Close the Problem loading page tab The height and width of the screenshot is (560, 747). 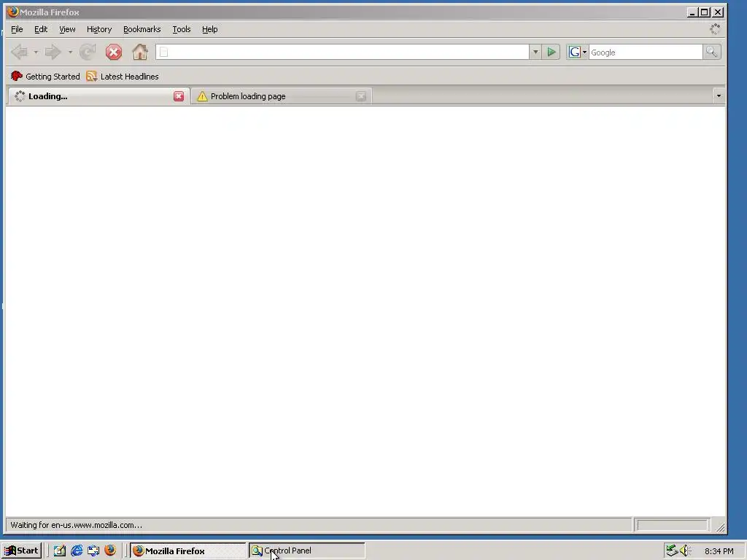pyautogui.click(x=360, y=96)
